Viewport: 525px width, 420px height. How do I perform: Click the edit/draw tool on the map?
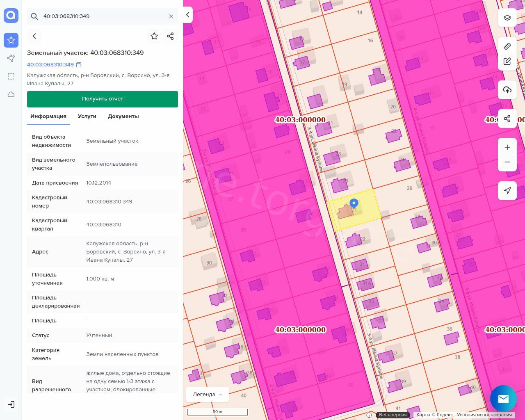pyautogui.click(x=507, y=62)
